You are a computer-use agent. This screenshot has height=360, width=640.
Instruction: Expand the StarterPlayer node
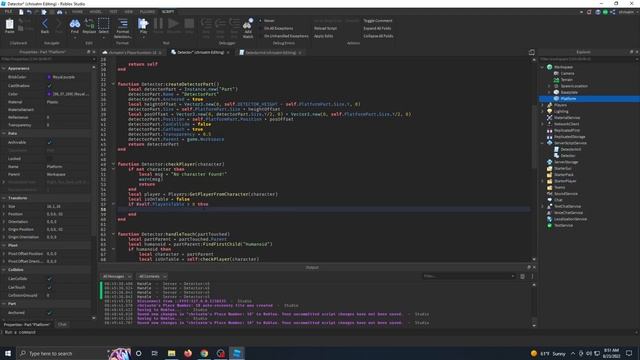542,181
